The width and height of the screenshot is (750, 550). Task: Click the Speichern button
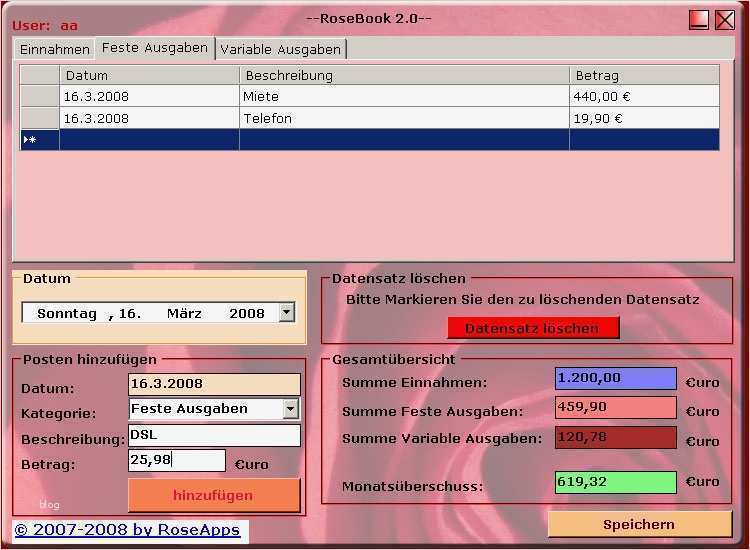[x=640, y=524]
